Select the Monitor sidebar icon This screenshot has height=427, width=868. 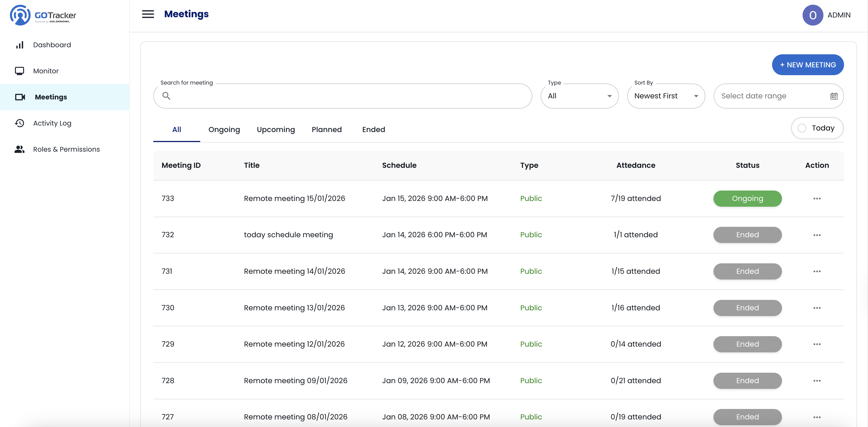(20, 71)
